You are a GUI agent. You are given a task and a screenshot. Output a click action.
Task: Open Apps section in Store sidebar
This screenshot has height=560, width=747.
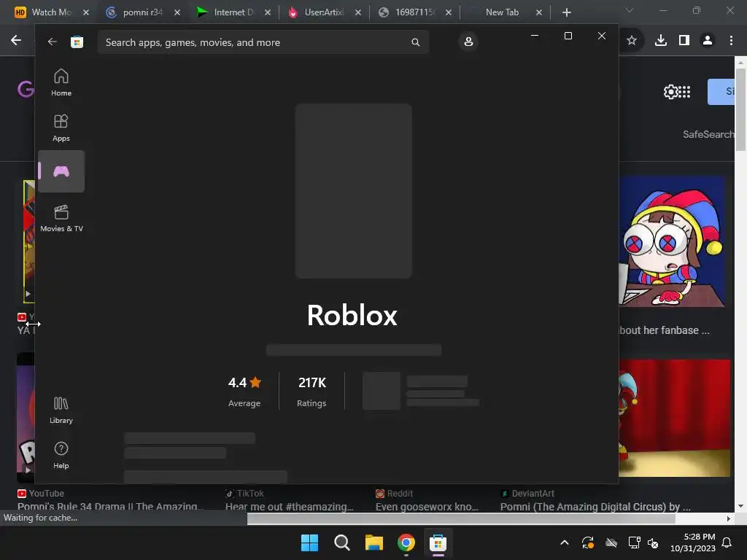click(x=61, y=128)
